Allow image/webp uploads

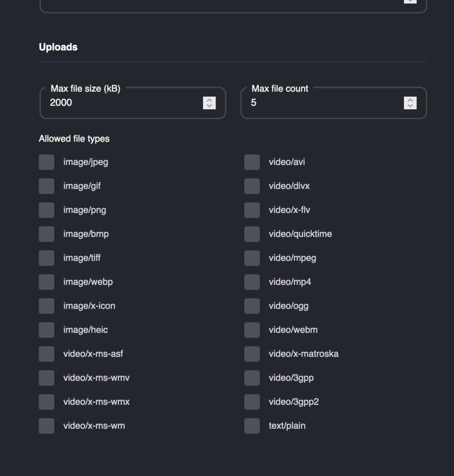coord(46,282)
